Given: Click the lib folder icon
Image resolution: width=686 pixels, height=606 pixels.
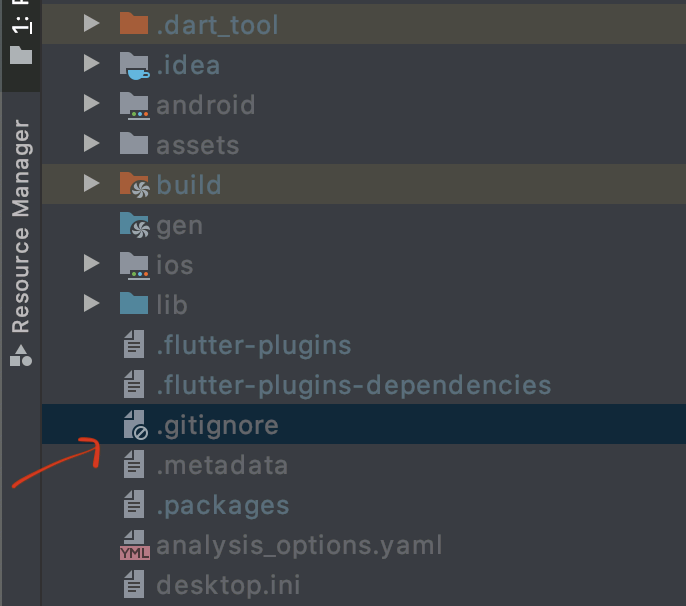Looking at the screenshot, I should [133, 304].
